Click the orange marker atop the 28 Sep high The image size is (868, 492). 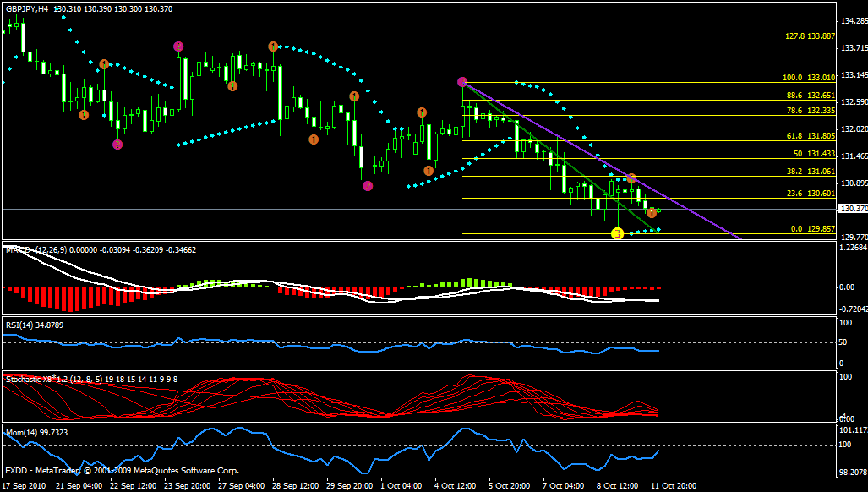point(273,46)
